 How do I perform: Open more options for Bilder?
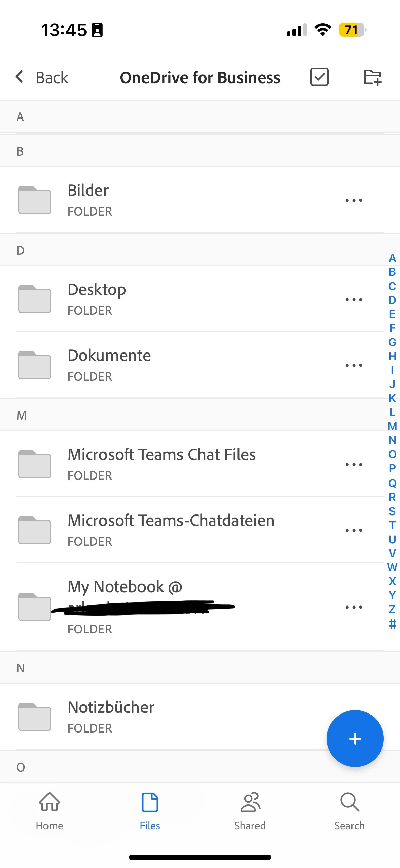(354, 200)
